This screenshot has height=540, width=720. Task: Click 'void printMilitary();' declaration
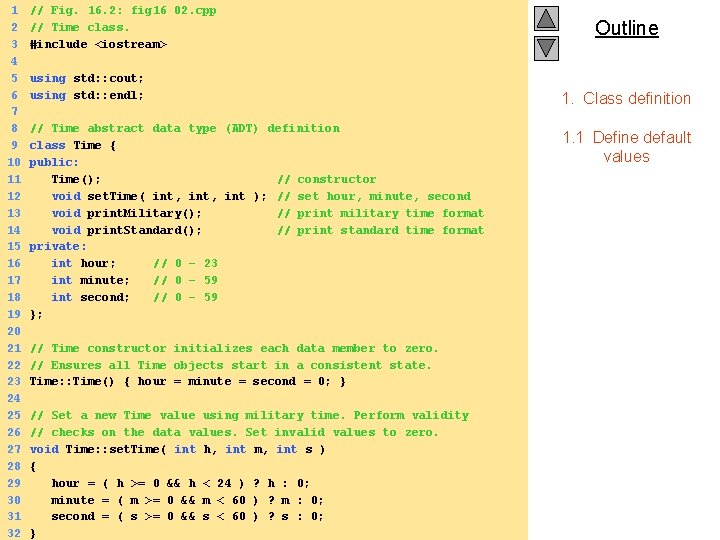pos(126,213)
